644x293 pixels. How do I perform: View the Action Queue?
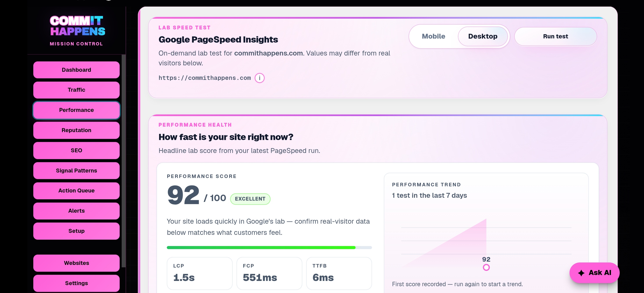coord(76,191)
